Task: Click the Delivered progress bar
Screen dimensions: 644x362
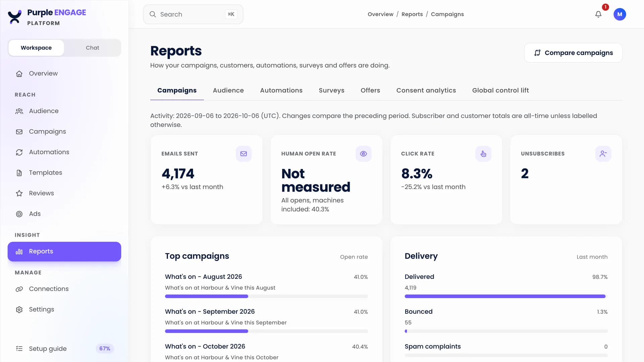Action: pos(506,296)
